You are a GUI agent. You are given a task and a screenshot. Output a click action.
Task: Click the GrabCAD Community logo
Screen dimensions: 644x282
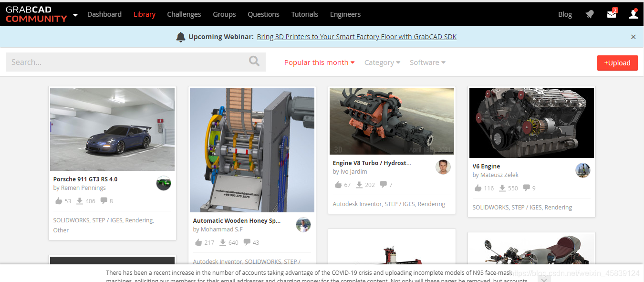coord(36,14)
